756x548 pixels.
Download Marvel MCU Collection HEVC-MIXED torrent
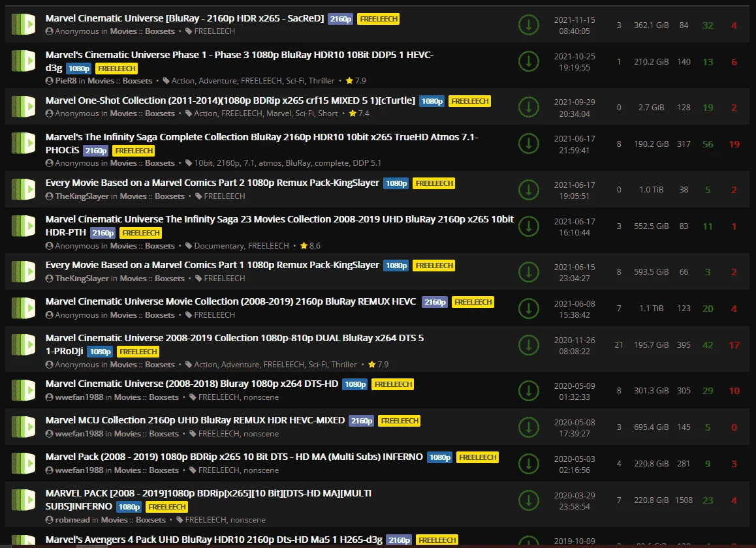click(528, 427)
